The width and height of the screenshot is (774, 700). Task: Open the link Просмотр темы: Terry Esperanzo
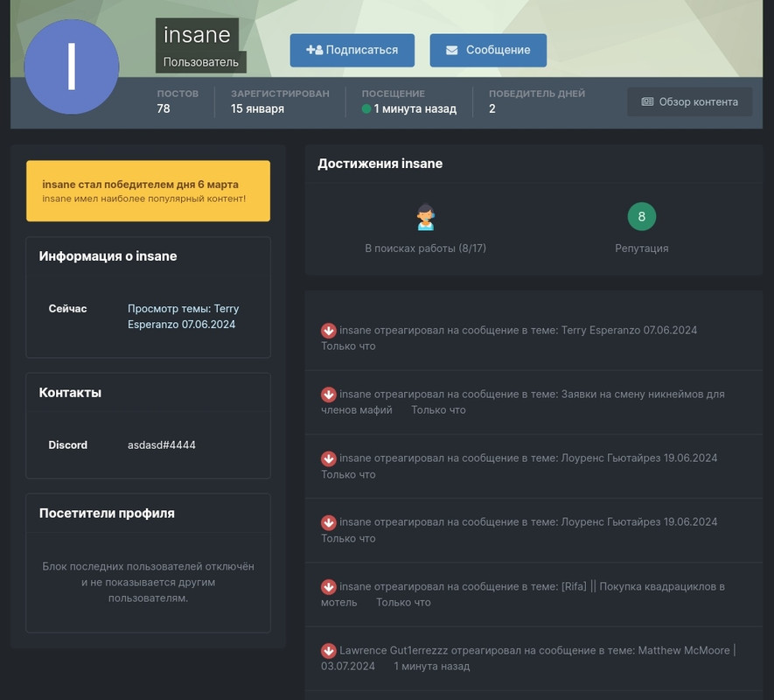tap(183, 316)
